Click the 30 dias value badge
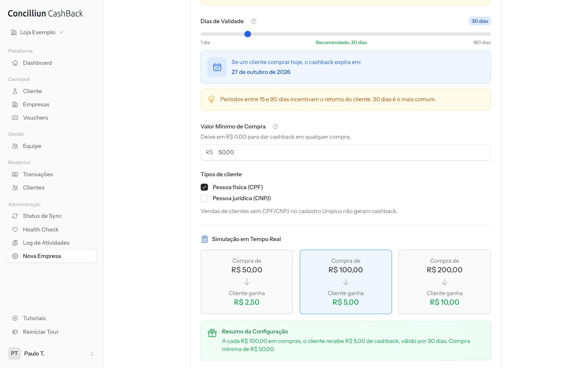The width and height of the screenshot is (588, 368). coord(480,21)
